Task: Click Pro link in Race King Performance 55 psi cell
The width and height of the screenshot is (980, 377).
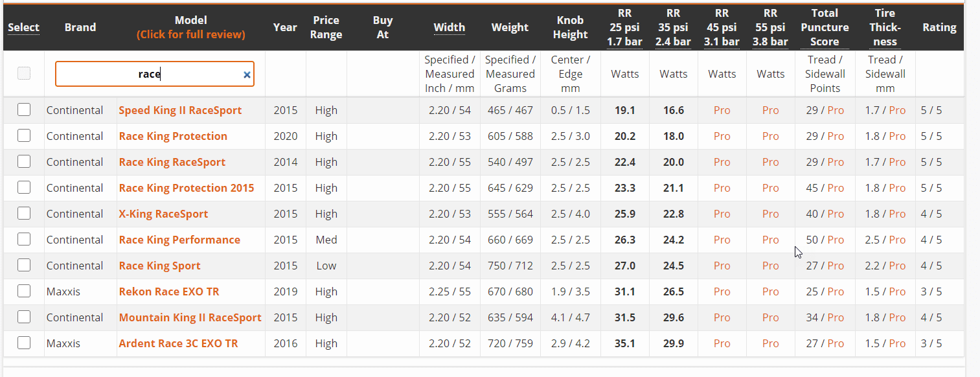Action: (x=771, y=240)
